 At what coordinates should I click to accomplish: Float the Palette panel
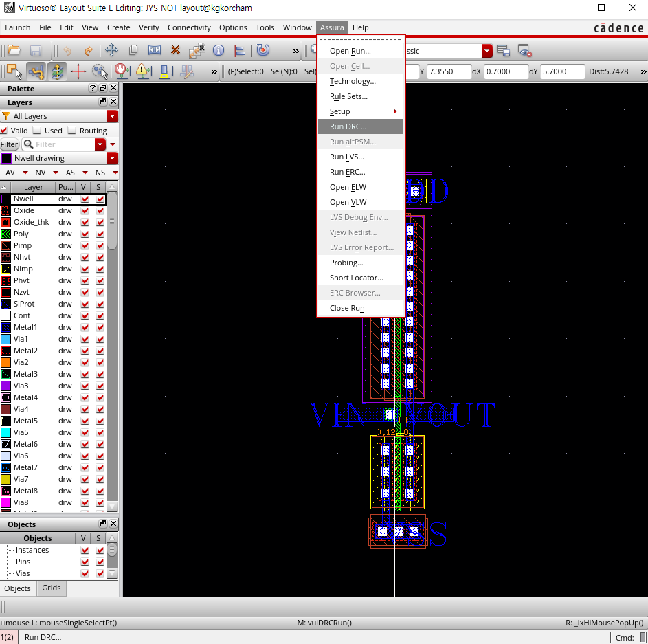103,88
